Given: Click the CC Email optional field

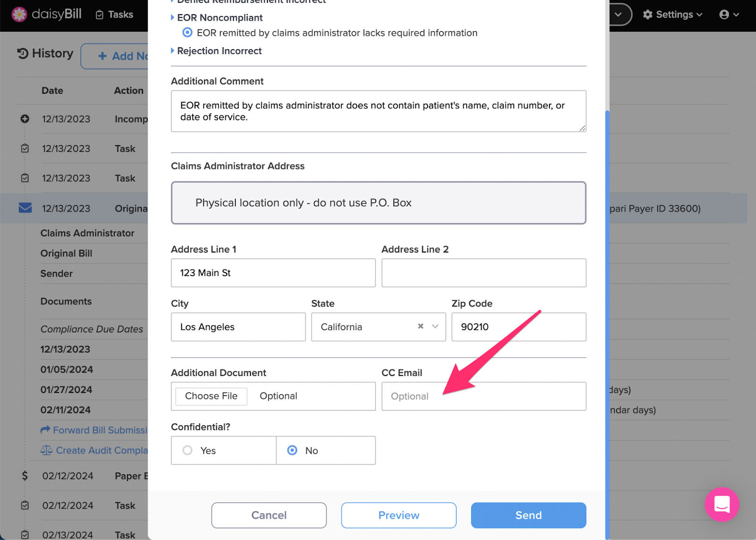Looking at the screenshot, I should (x=484, y=396).
